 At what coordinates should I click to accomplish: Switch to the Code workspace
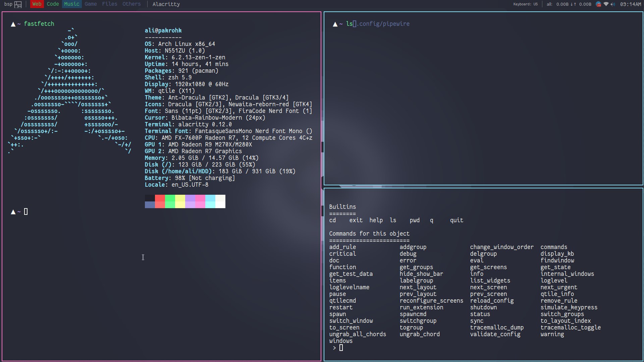pyautogui.click(x=53, y=4)
